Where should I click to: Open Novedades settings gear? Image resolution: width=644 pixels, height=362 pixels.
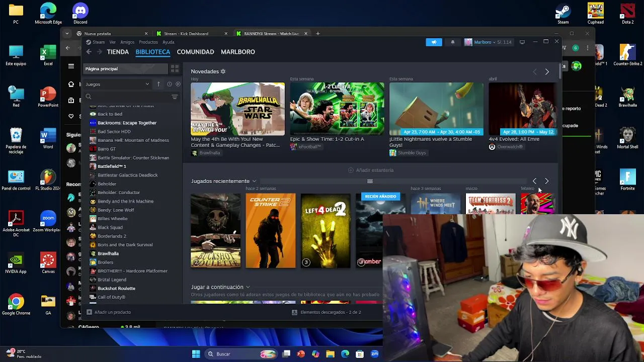223,71
